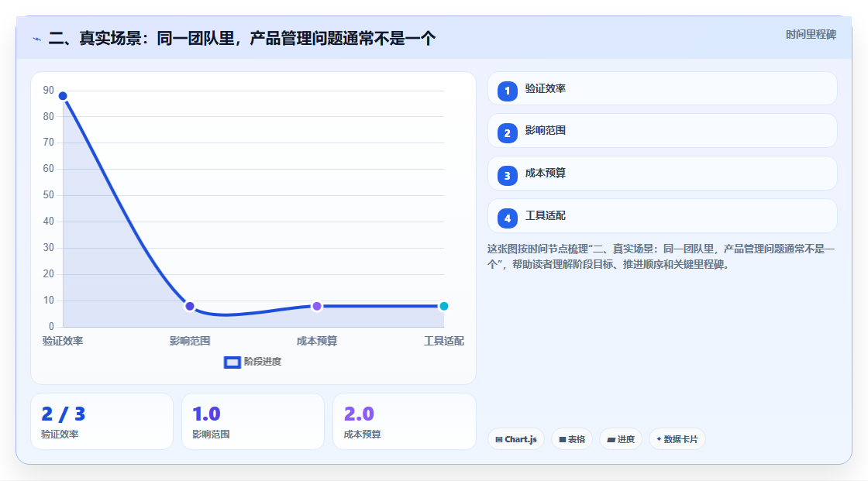Click the 影响范围 data point on chart
This screenshot has height=481, width=868.
click(190, 306)
